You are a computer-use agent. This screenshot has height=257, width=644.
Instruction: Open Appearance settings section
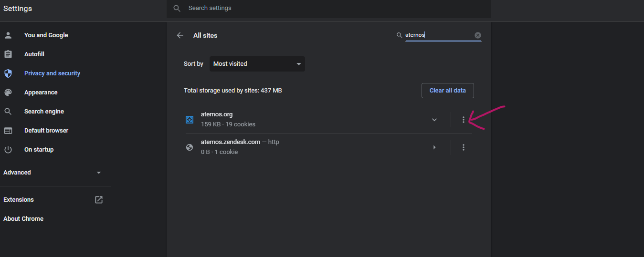pyautogui.click(x=41, y=93)
